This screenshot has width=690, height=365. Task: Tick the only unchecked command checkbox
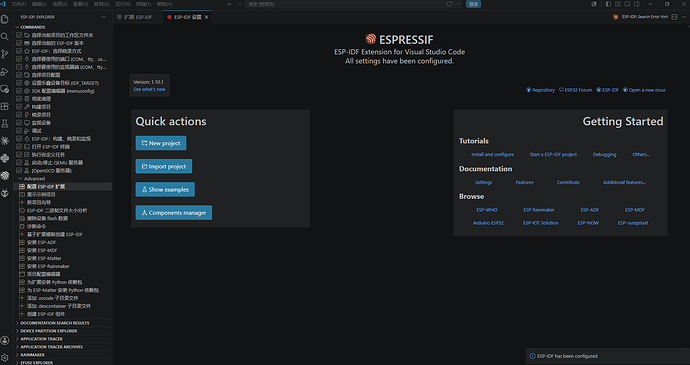19,67
